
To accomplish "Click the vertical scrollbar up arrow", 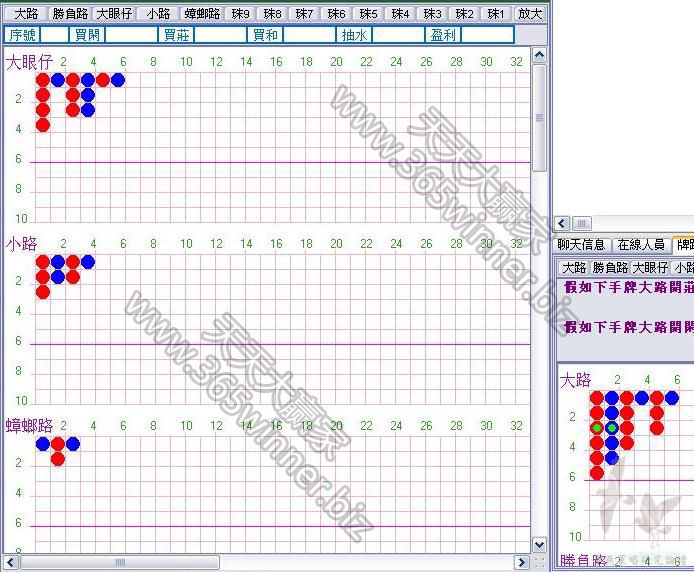I will 539,55.
